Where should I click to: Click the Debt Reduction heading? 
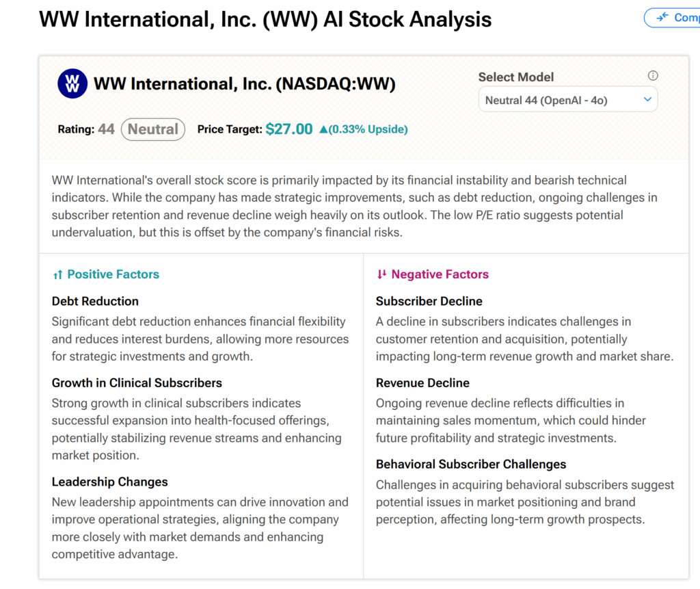pos(94,301)
